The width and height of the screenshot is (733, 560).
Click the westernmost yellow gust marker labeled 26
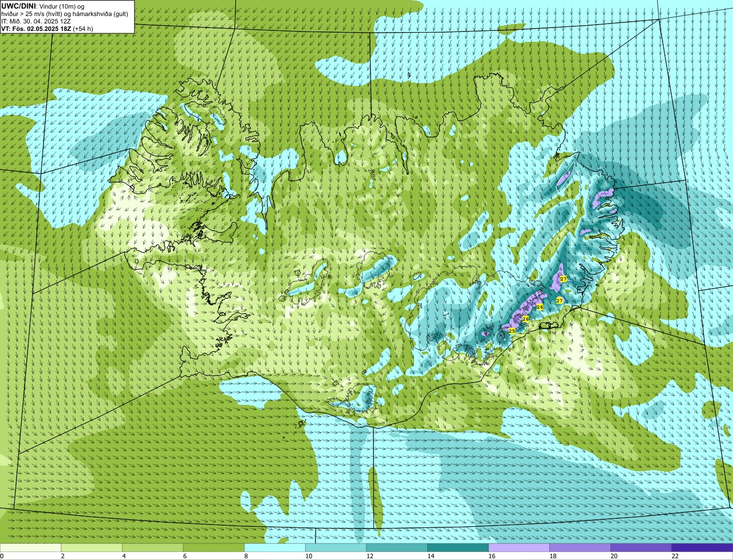[526, 318]
